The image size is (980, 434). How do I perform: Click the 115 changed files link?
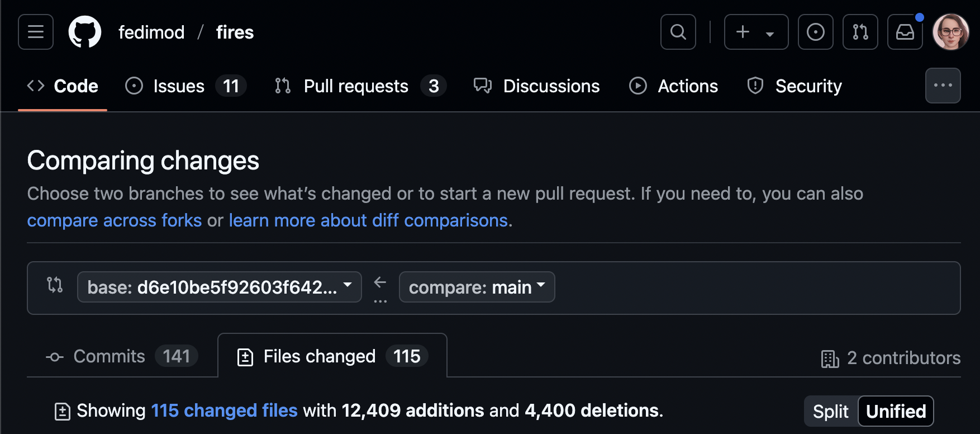coord(224,411)
